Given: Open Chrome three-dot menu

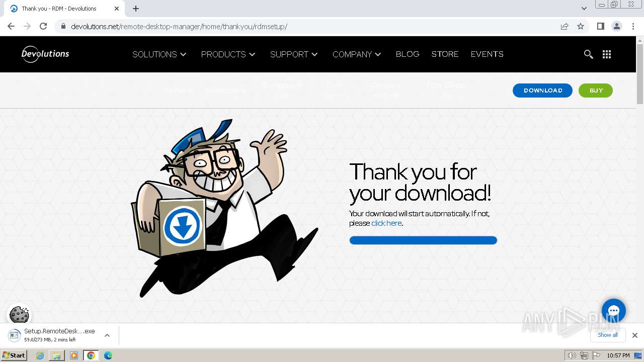Looking at the screenshot, I should (633, 26).
